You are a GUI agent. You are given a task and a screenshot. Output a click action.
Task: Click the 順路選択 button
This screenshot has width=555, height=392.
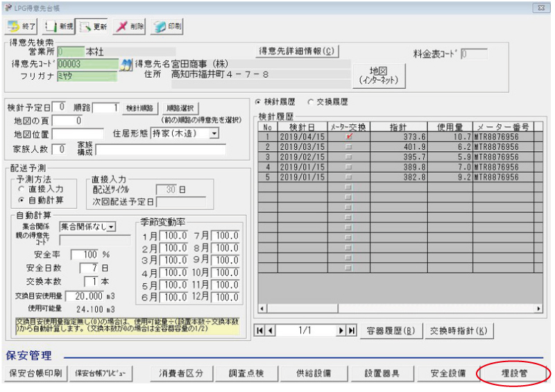pyautogui.click(x=180, y=108)
